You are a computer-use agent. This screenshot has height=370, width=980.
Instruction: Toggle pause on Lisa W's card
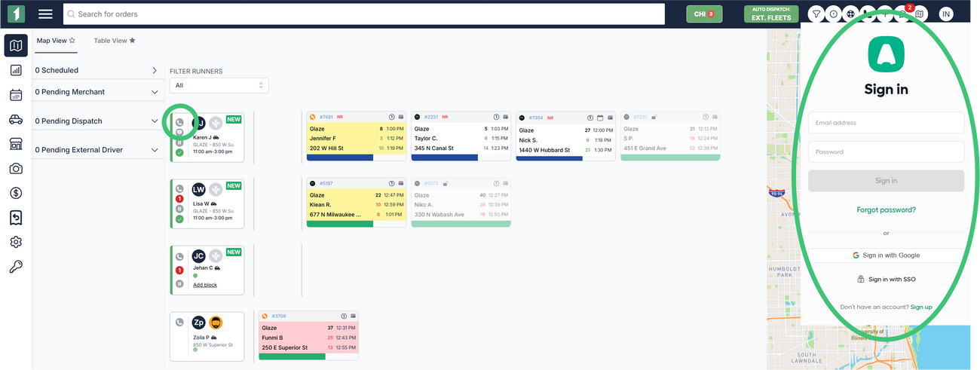[x=179, y=209]
